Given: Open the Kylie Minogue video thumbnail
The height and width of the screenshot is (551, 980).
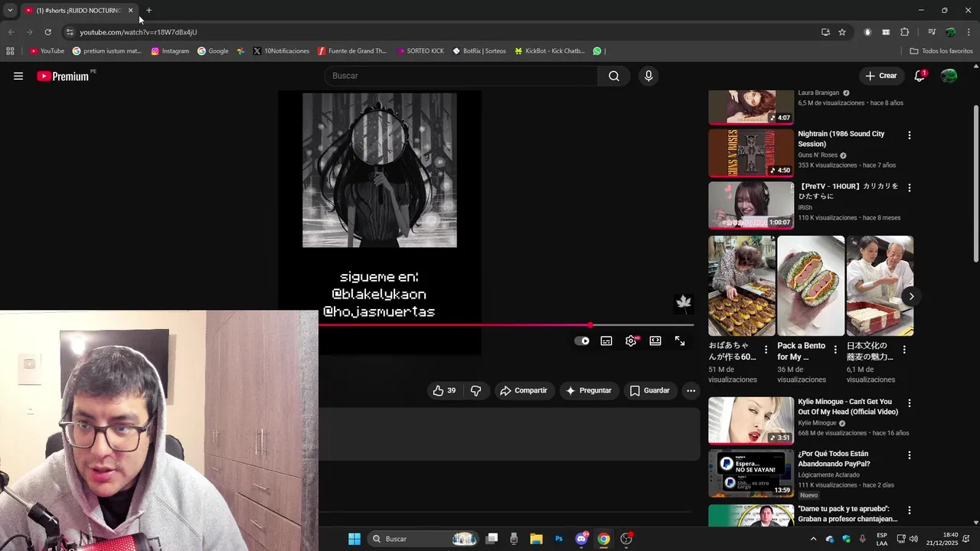Looking at the screenshot, I should [751, 420].
